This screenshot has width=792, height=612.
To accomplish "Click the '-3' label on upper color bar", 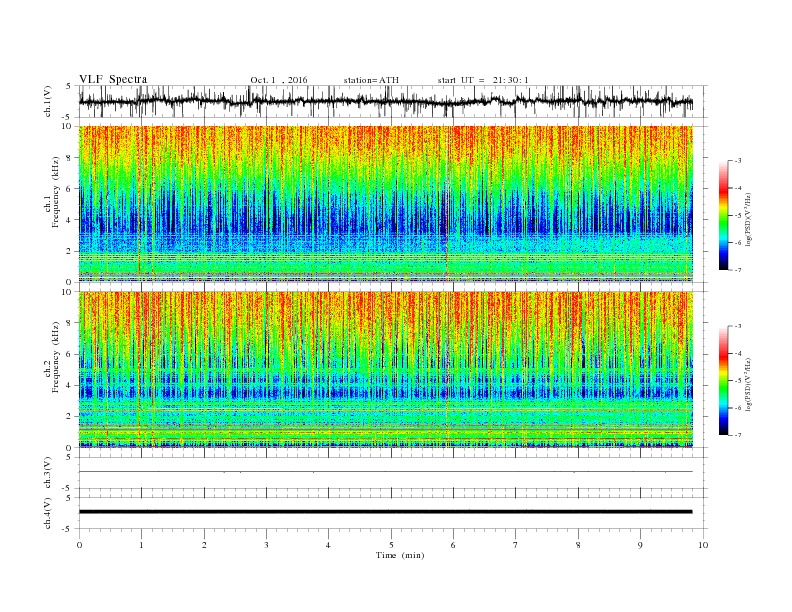I will tap(738, 161).
